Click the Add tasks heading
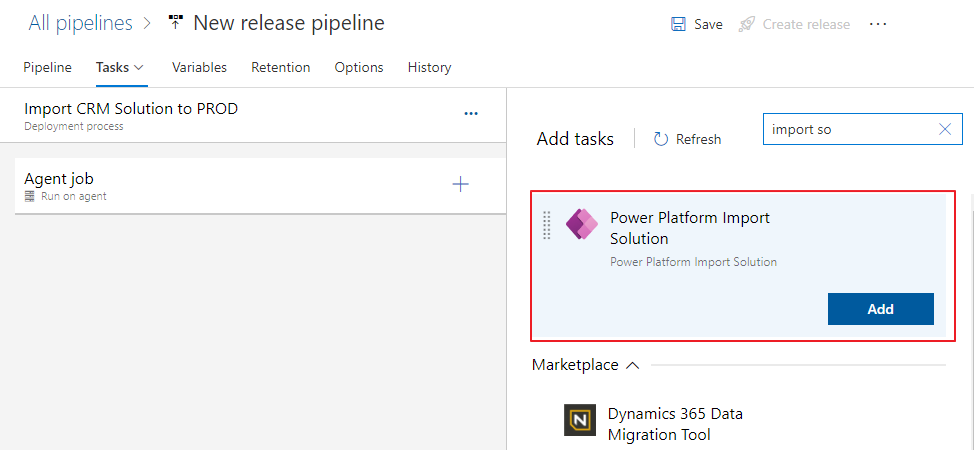This screenshot has width=974, height=450. coord(575,139)
